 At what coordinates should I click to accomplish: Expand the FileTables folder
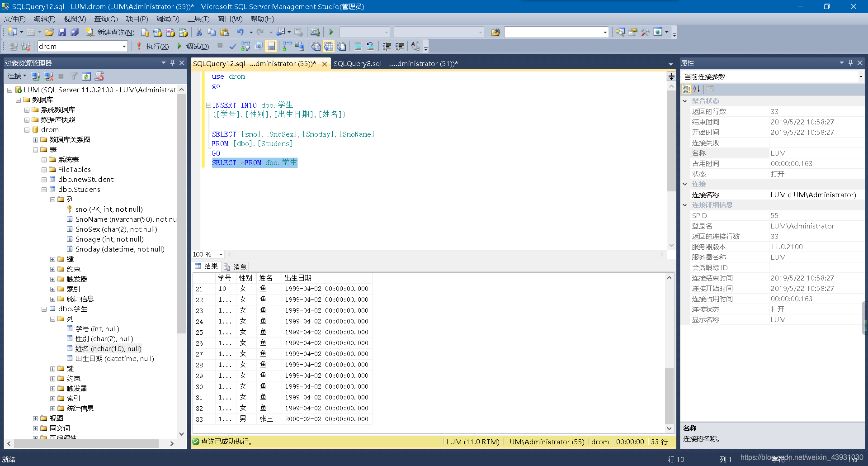point(44,170)
